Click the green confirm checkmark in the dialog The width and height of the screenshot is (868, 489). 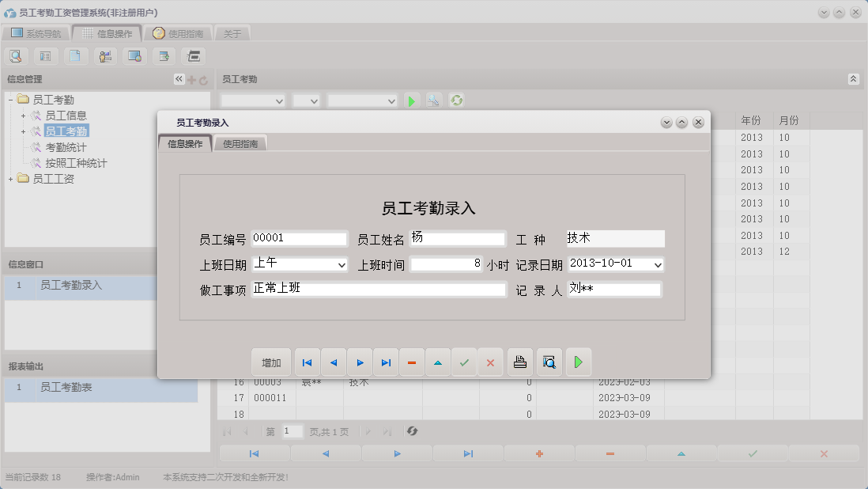pos(465,362)
